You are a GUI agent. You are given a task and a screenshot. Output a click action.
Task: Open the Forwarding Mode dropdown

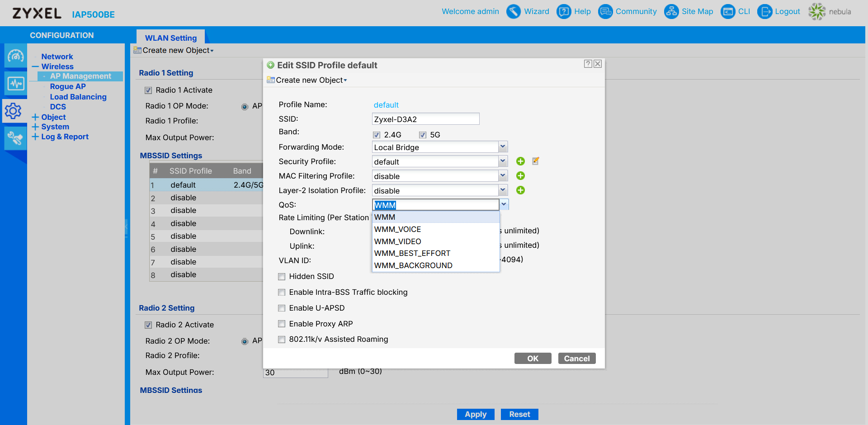pos(503,147)
